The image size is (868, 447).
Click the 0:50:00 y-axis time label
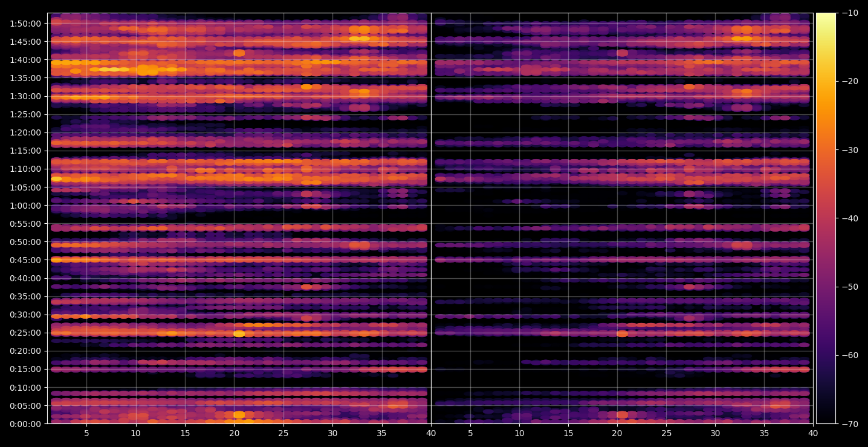tap(25, 242)
